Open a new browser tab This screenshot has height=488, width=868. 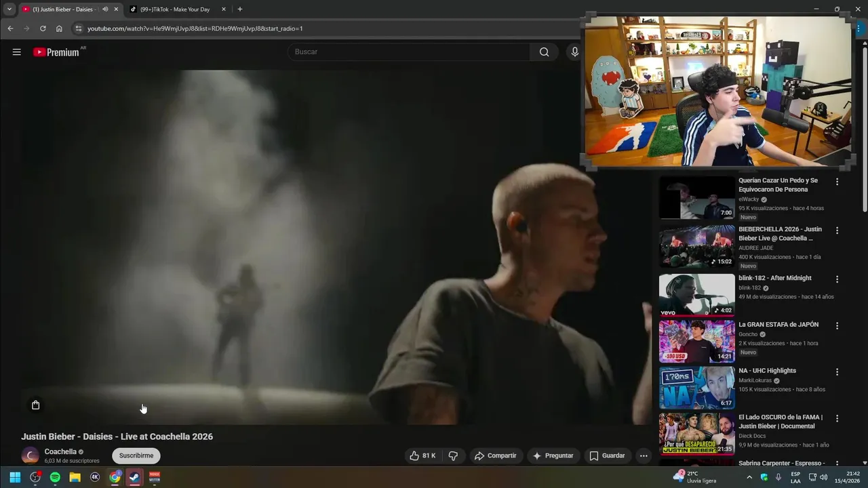pos(239,9)
